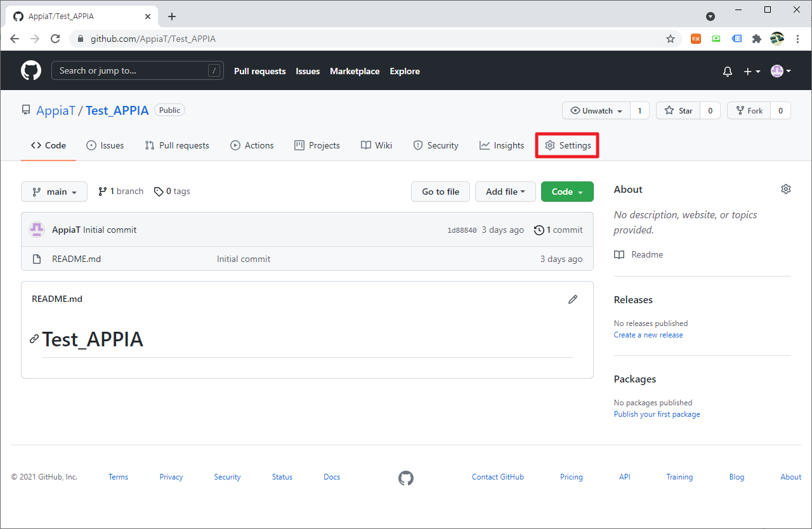This screenshot has height=529, width=812.
Task: Star the repository
Action: coord(678,110)
